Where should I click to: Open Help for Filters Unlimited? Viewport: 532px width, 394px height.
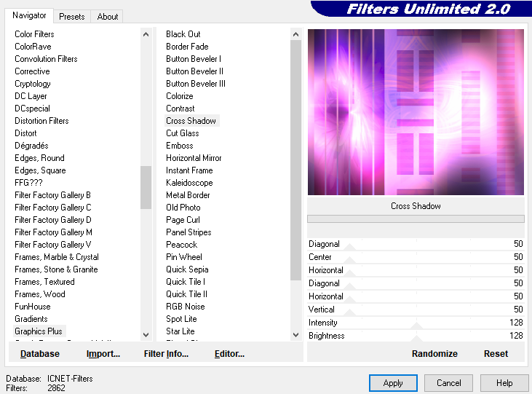click(504, 383)
